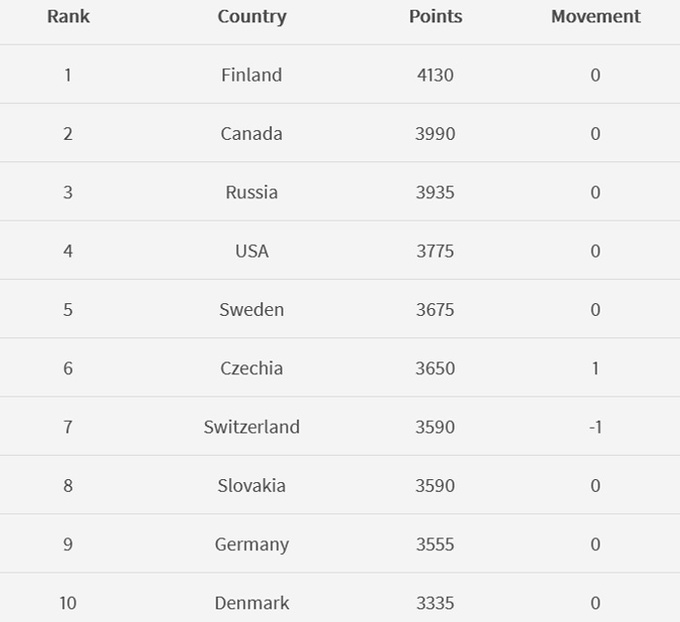This screenshot has height=622, width=680.
Task: Click Finland's 4130 points value
Action: [x=435, y=75]
